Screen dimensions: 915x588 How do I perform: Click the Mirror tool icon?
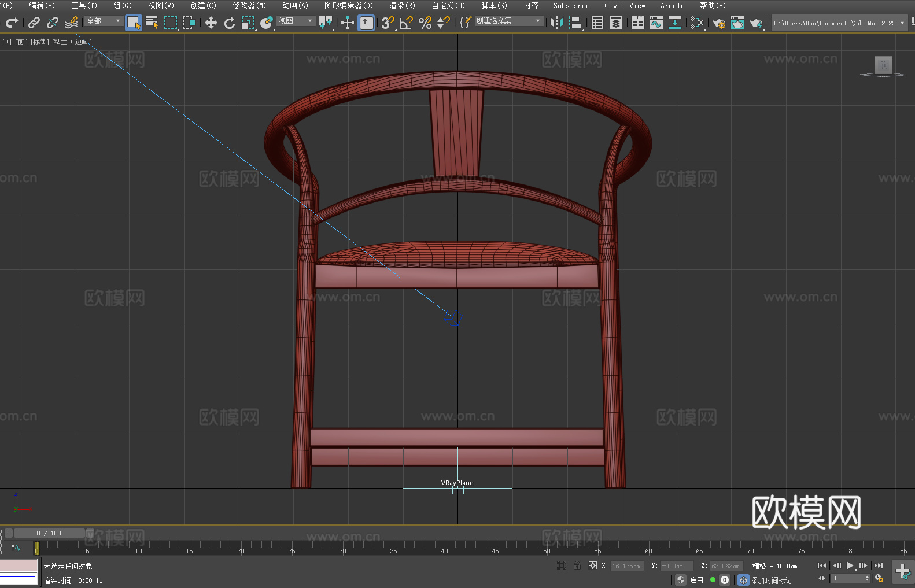pos(557,23)
